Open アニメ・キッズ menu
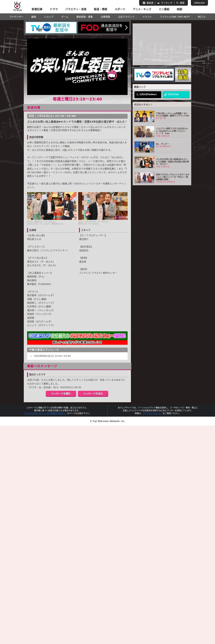Screen dimensions: 215x644 click(x=142, y=9)
